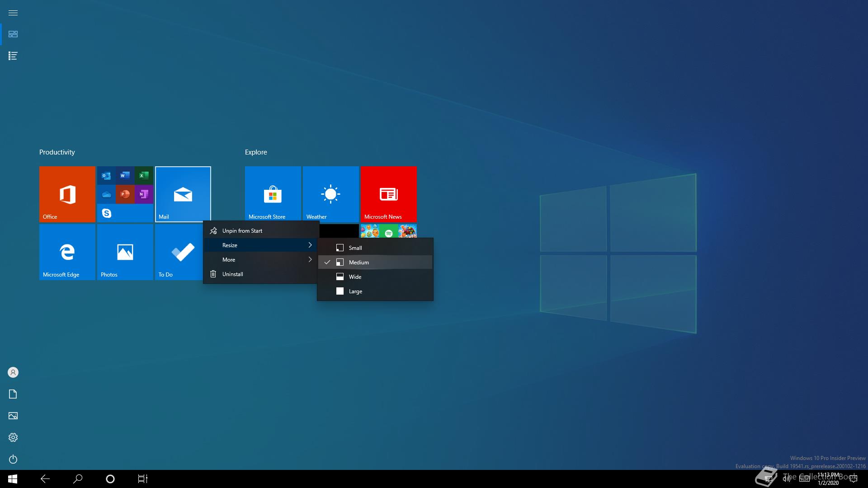This screenshot has width=868, height=488.
Task: Open the Mail tile
Action: tap(183, 194)
